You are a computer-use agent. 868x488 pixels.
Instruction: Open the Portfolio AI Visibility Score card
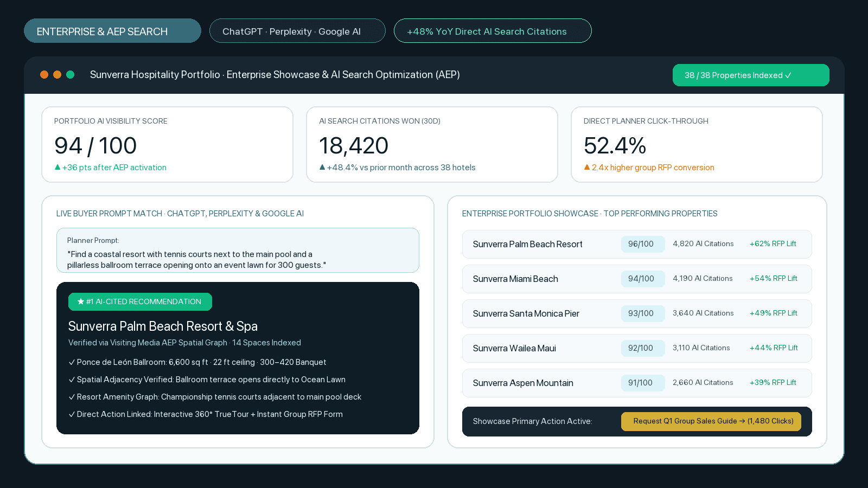click(168, 144)
